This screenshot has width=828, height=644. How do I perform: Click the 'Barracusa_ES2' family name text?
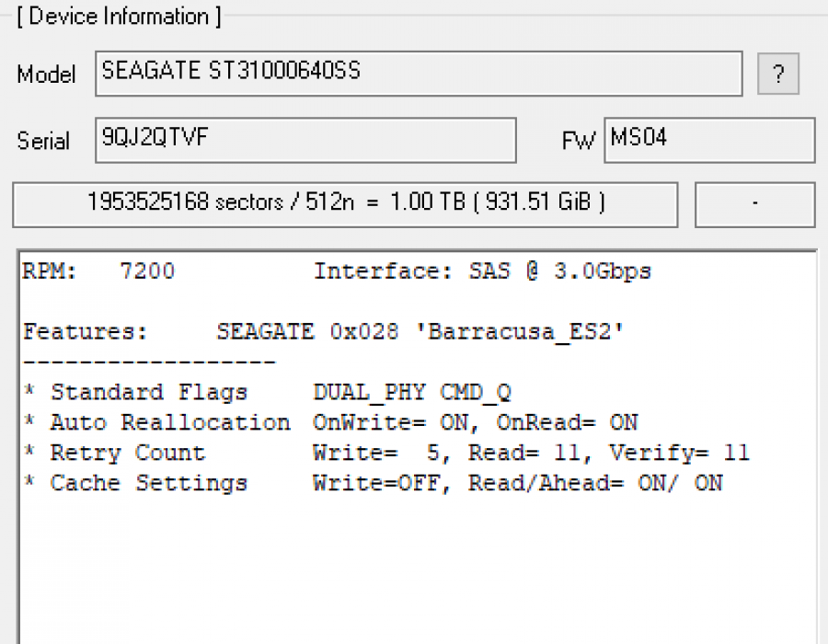pyautogui.click(x=524, y=332)
